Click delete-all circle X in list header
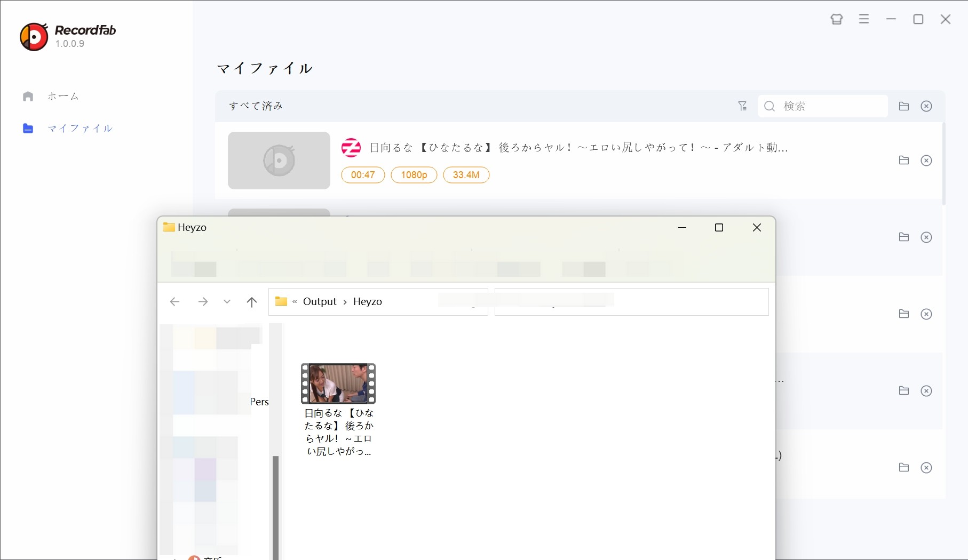Screen dimensions: 968x560 926,106
